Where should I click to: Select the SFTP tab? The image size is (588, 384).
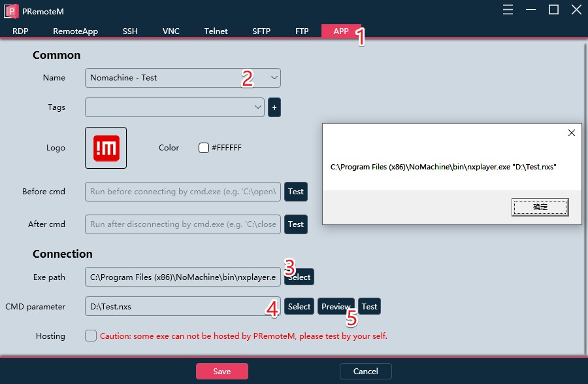point(261,31)
